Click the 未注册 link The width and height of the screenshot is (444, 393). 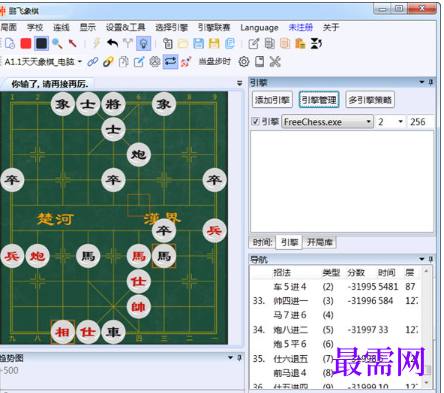(301, 27)
